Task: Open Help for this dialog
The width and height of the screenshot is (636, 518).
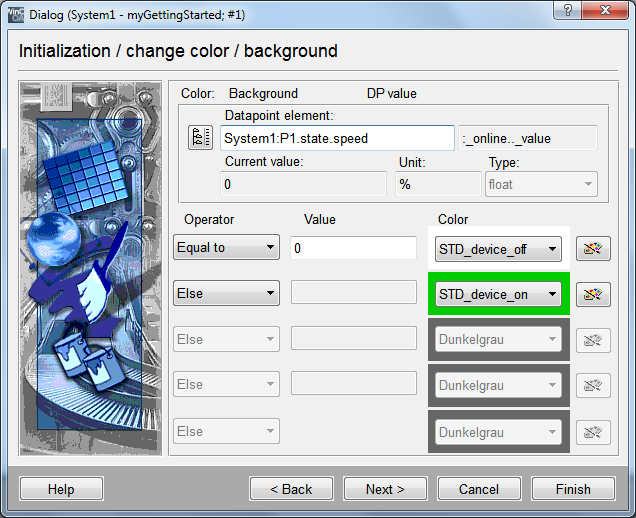Action: tap(61, 489)
